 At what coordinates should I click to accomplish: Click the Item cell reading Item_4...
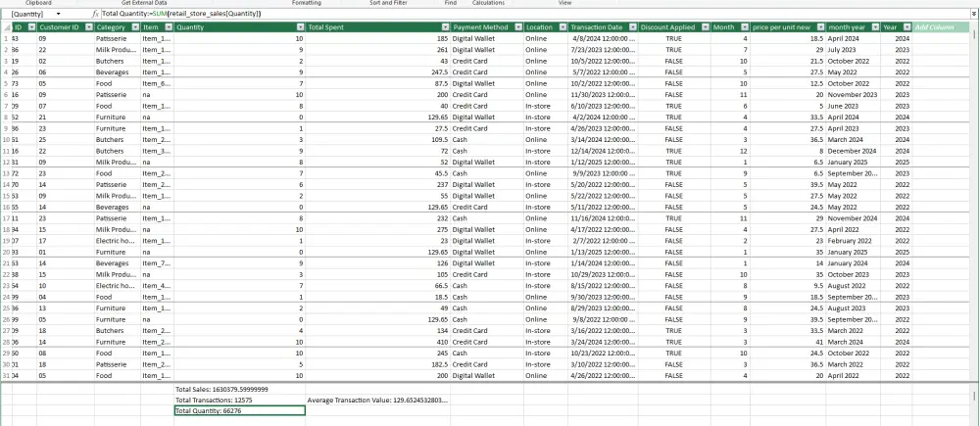[157, 286]
